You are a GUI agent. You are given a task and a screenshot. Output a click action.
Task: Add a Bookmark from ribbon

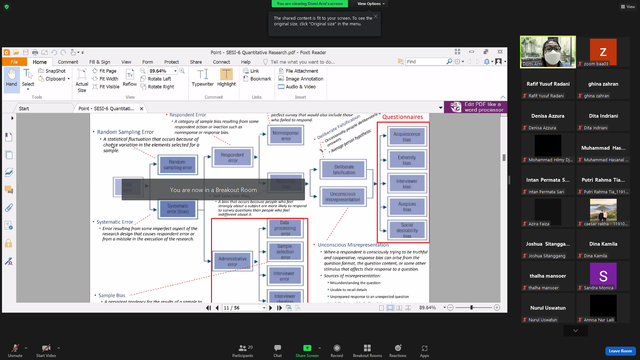(257, 79)
